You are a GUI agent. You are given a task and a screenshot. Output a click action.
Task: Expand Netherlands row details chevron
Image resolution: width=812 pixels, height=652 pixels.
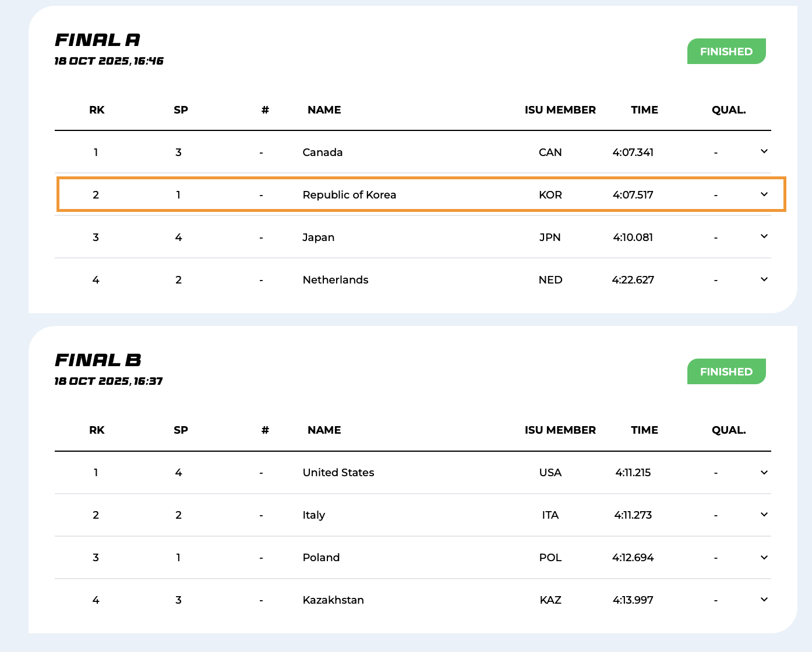[x=764, y=279]
